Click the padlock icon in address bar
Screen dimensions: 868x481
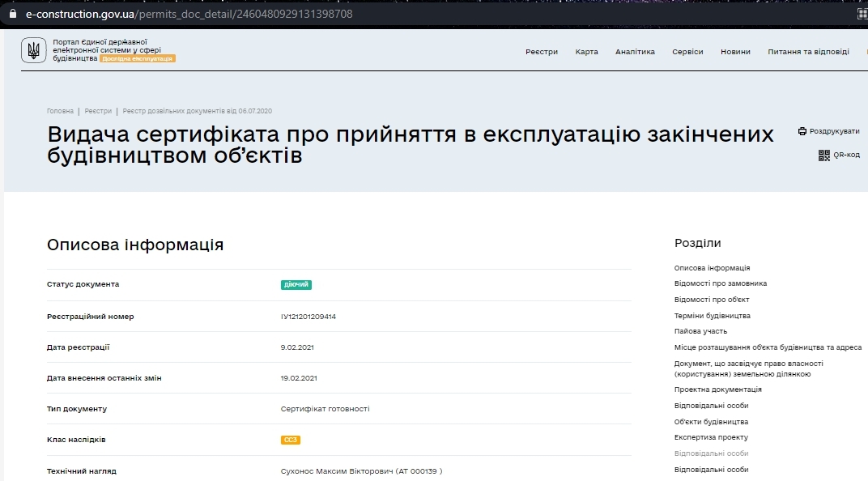pyautogui.click(x=13, y=14)
